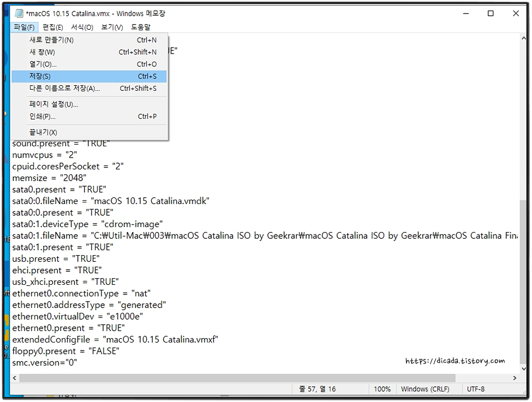This screenshot has height=402, width=532.
Task: Click line sound.present = "TRUE"
Action: coord(61,144)
